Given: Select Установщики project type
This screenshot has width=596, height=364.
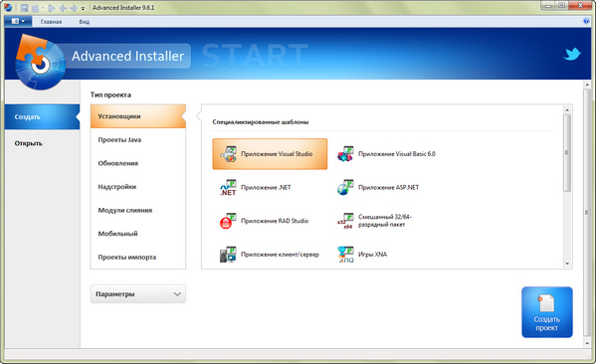Looking at the screenshot, I should pyautogui.click(x=138, y=116).
